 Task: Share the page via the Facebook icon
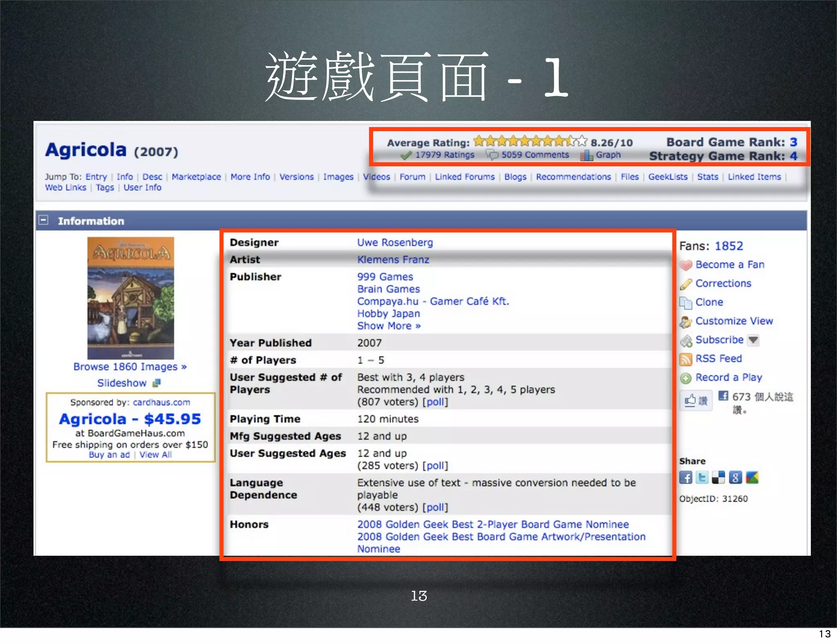coord(686,477)
